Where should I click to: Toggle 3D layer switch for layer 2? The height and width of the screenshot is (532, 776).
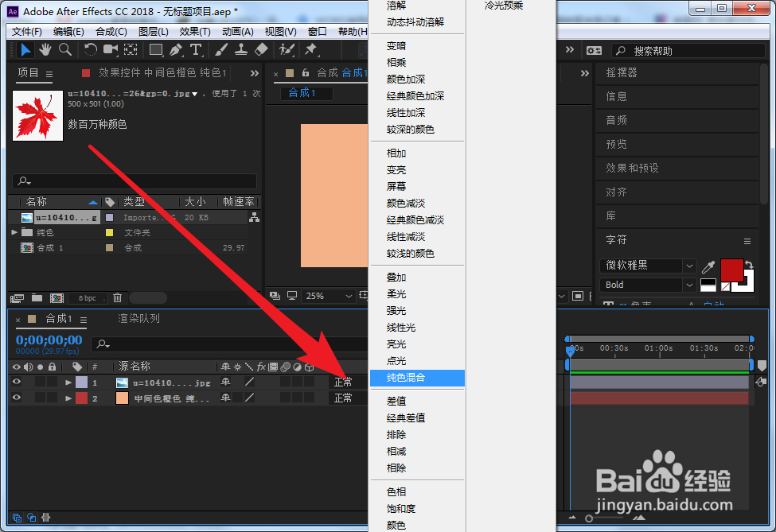(x=309, y=398)
